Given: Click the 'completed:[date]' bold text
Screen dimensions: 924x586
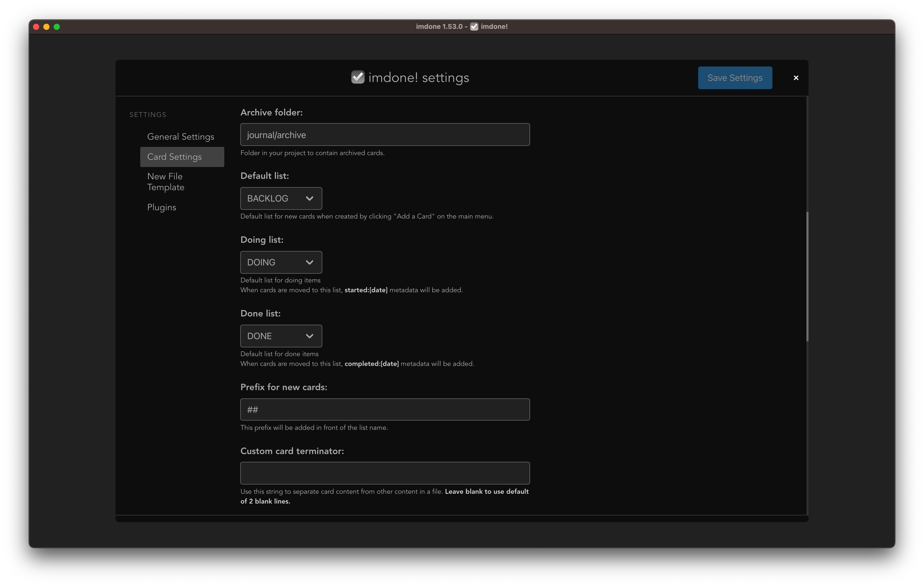Looking at the screenshot, I should 372,364.
